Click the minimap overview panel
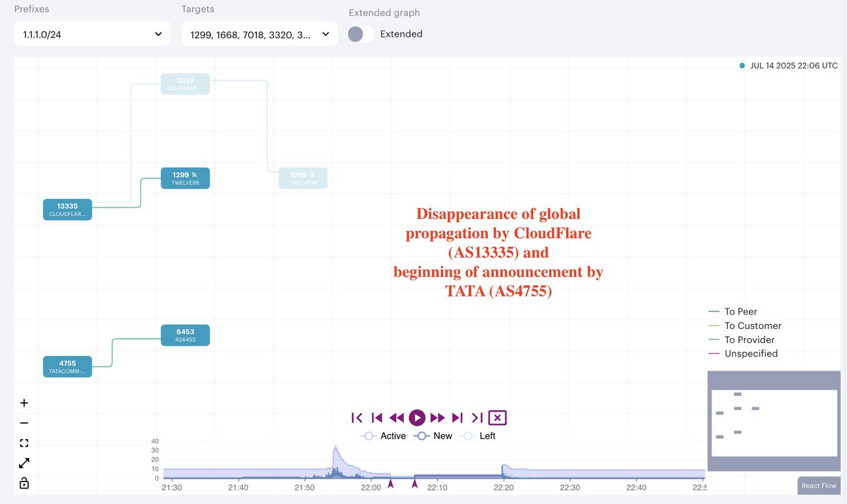 pyautogui.click(x=774, y=420)
